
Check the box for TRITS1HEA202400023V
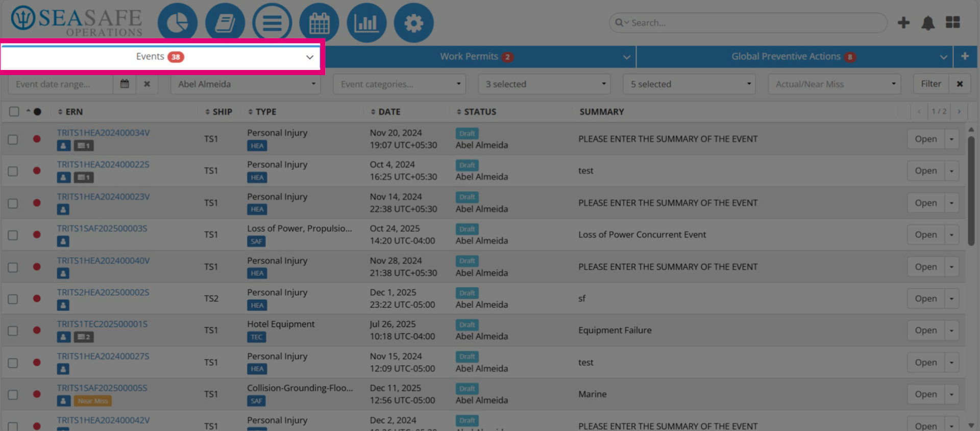[x=13, y=203]
